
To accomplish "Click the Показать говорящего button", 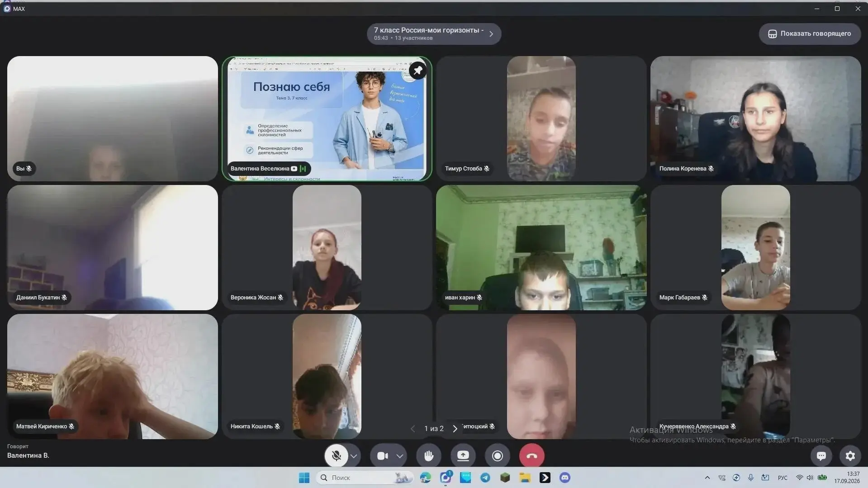I will tap(810, 34).
